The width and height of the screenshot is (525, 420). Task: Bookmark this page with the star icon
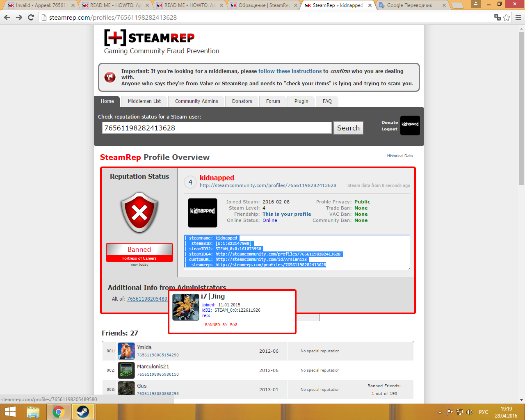coord(507,17)
